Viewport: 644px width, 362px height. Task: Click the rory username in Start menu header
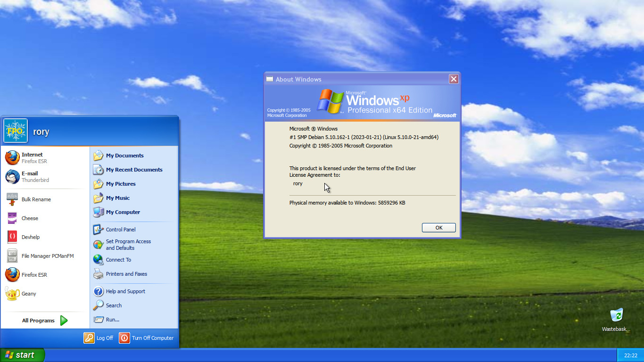point(41,132)
